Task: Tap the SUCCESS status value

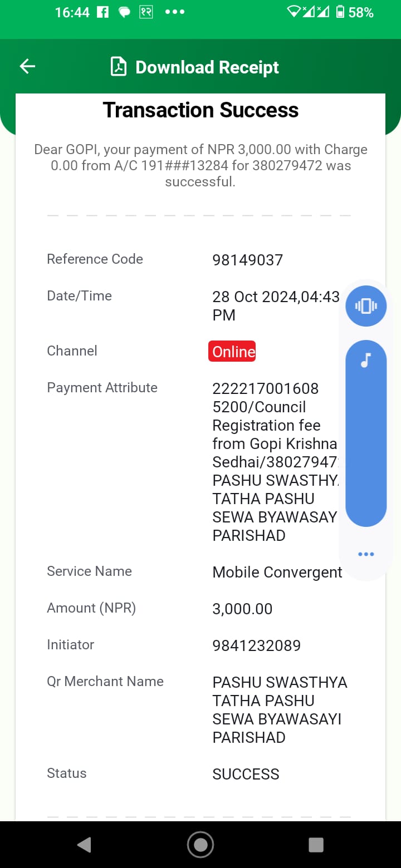Action: [x=246, y=774]
